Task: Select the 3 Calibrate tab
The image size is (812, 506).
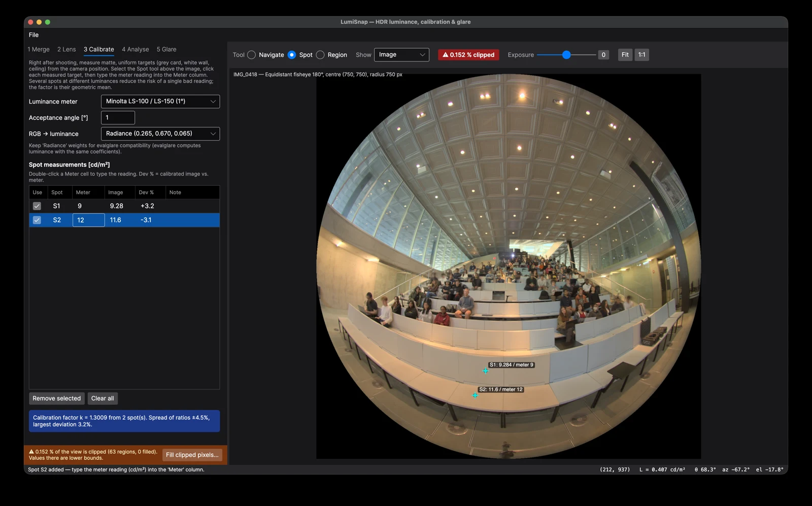Action: [99, 49]
